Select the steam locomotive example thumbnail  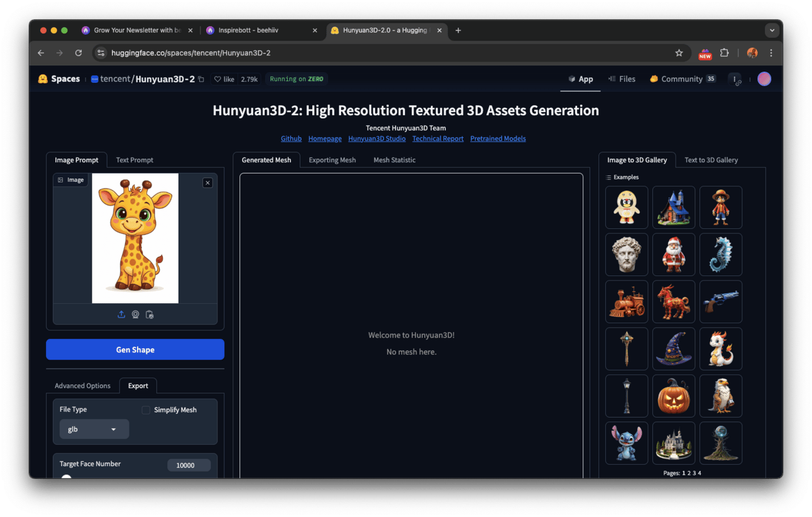coord(627,302)
